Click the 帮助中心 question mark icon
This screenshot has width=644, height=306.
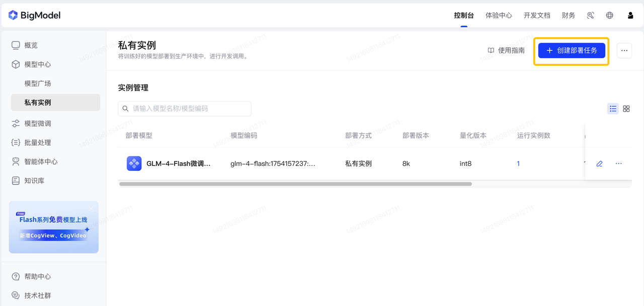(16, 277)
